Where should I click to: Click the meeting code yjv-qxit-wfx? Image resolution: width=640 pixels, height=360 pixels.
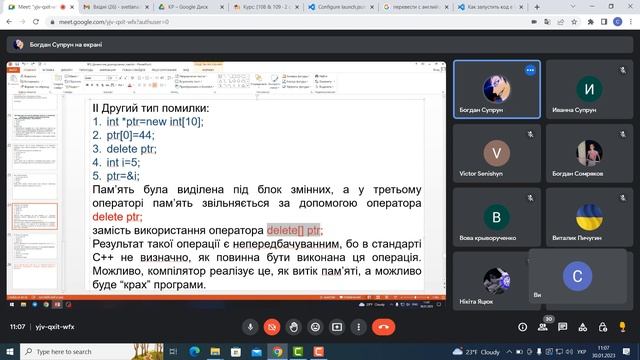coord(55,327)
